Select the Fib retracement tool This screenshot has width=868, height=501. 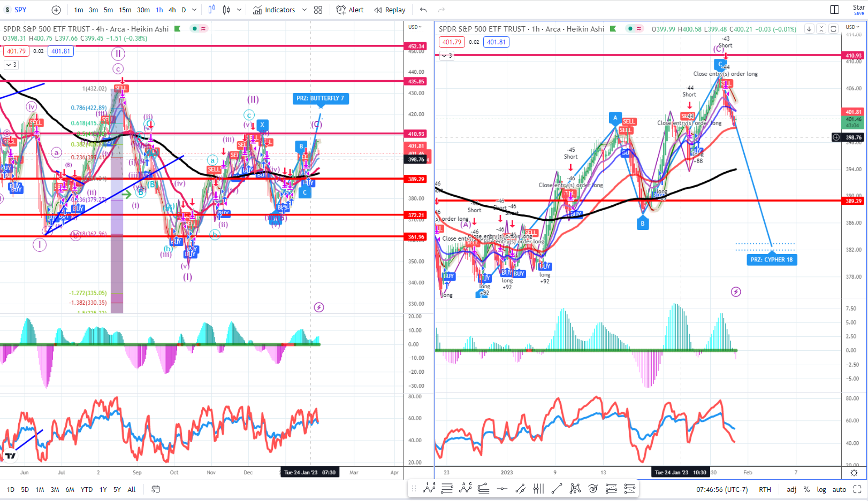pos(447,488)
